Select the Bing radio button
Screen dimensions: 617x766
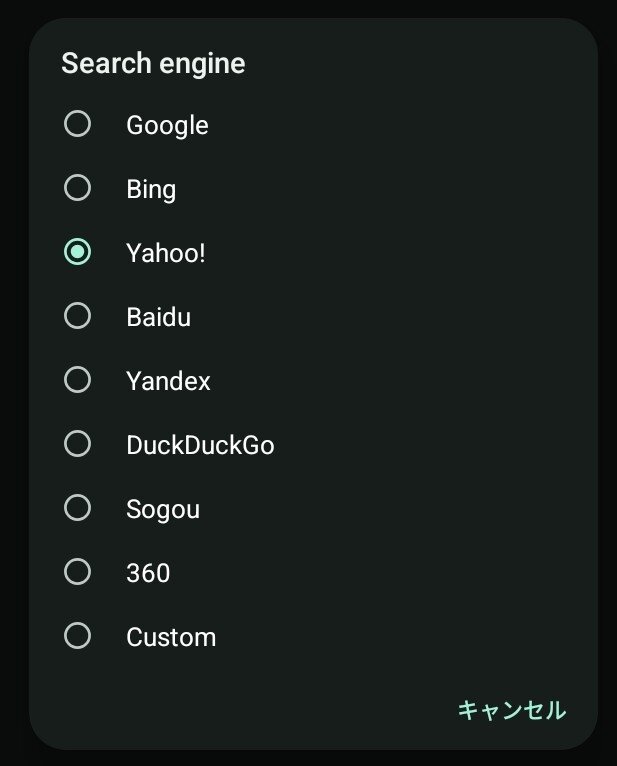77,188
